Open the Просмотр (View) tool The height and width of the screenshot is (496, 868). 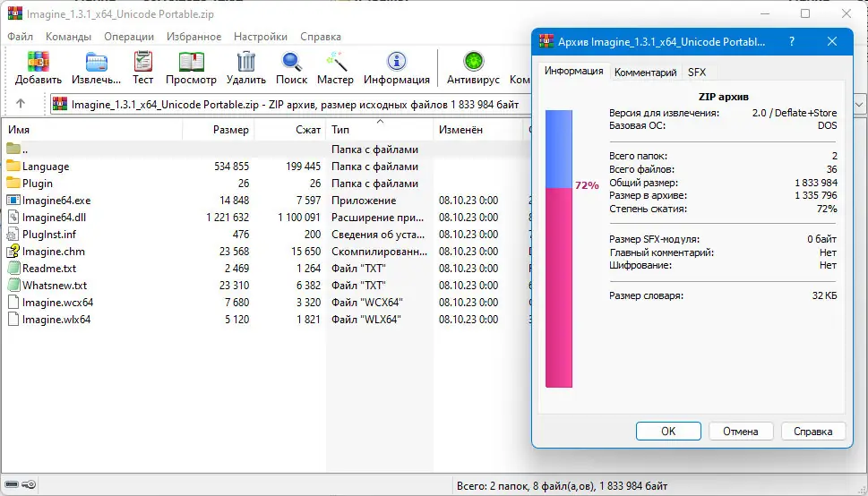click(x=191, y=62)
